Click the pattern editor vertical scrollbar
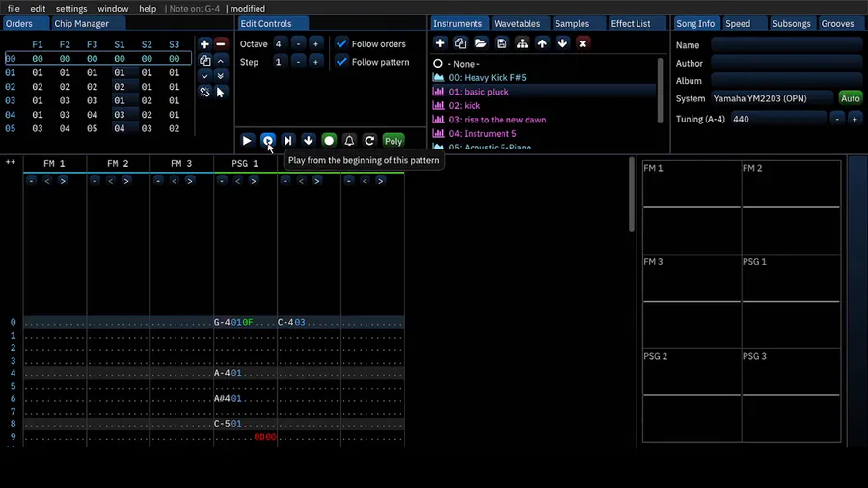This screenshot has width=868, height=488. (632, 195)
